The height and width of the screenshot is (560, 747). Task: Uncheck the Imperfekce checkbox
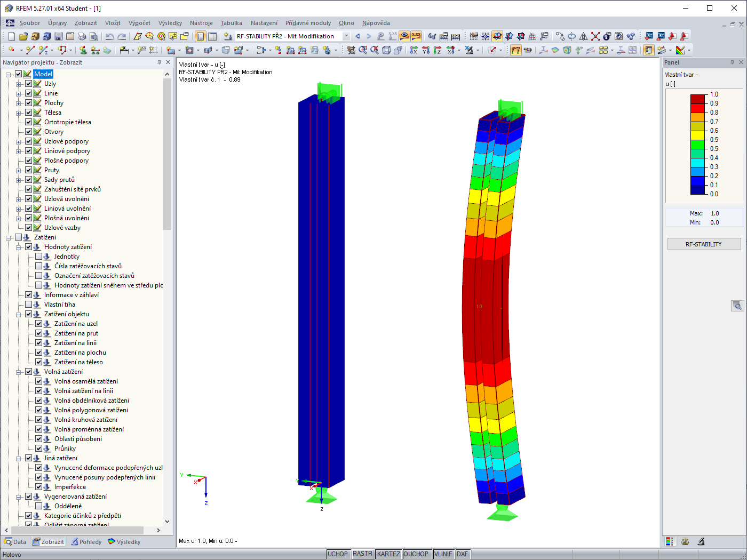point(39,487)
